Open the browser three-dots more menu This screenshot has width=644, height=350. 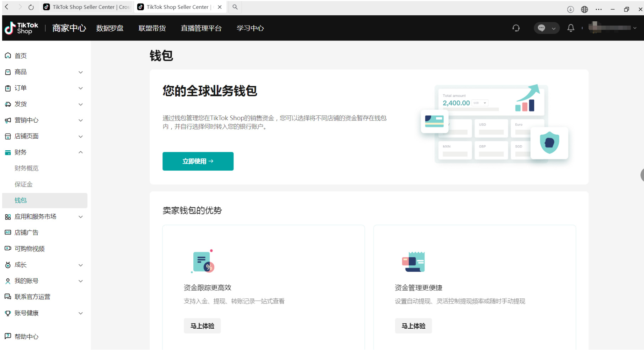pos(599,9)
